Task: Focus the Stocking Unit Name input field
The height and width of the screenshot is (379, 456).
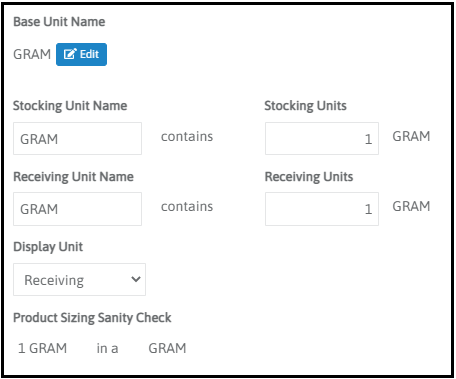Action: pos(77,139)
